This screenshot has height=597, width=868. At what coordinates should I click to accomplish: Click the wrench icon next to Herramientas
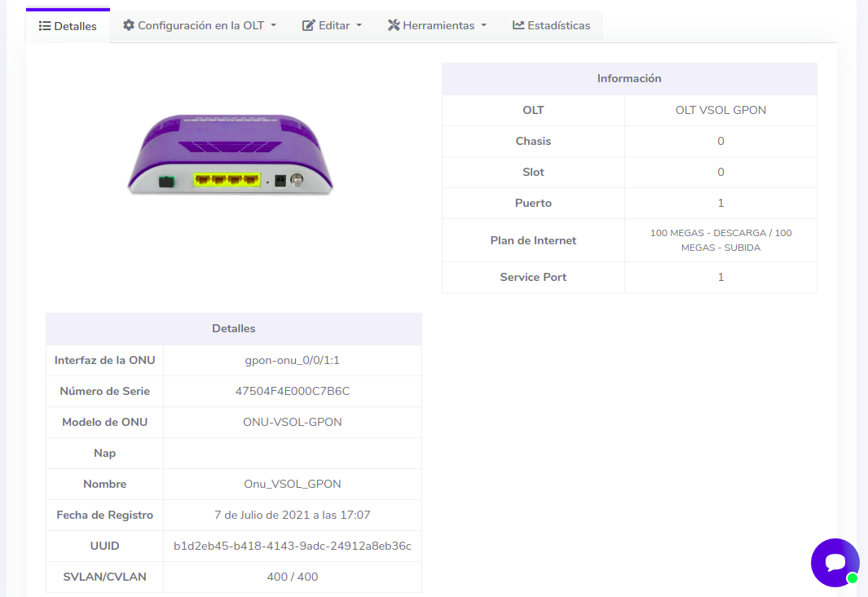click(x=394, y=25)
